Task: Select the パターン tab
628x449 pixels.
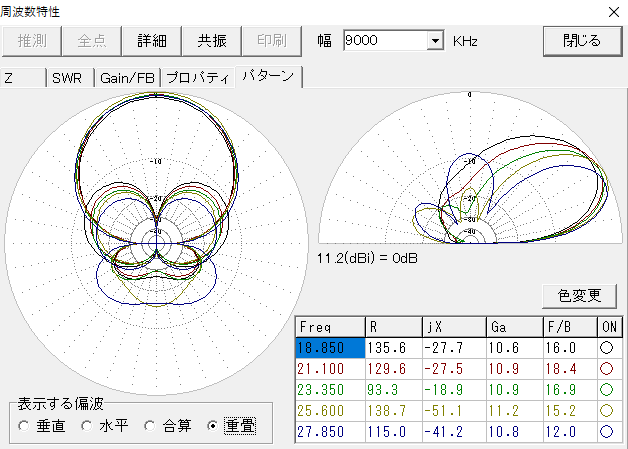Action: pos(267,77)
